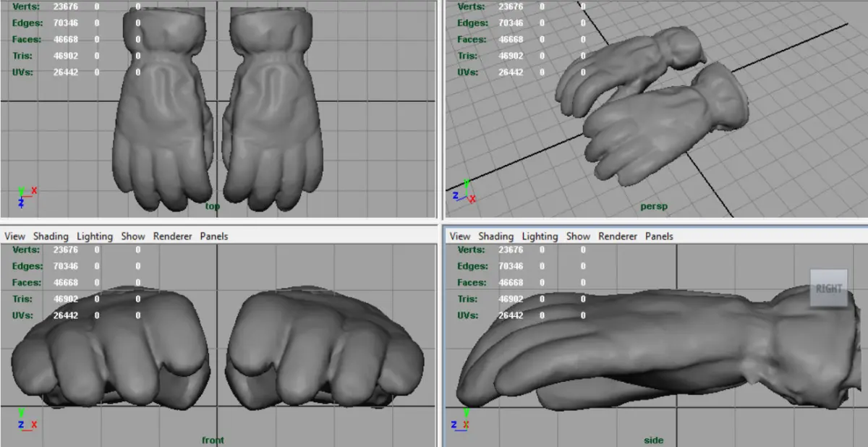The image size is (868, 447).
Task: Click the 'top' camera label
Action: coord(212,206)
